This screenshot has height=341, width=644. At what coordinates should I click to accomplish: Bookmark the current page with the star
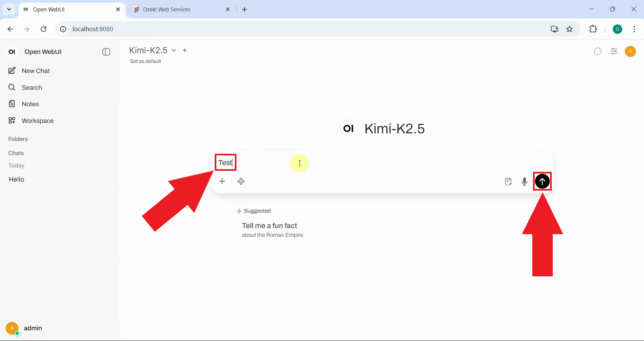(x=570, y=29)
